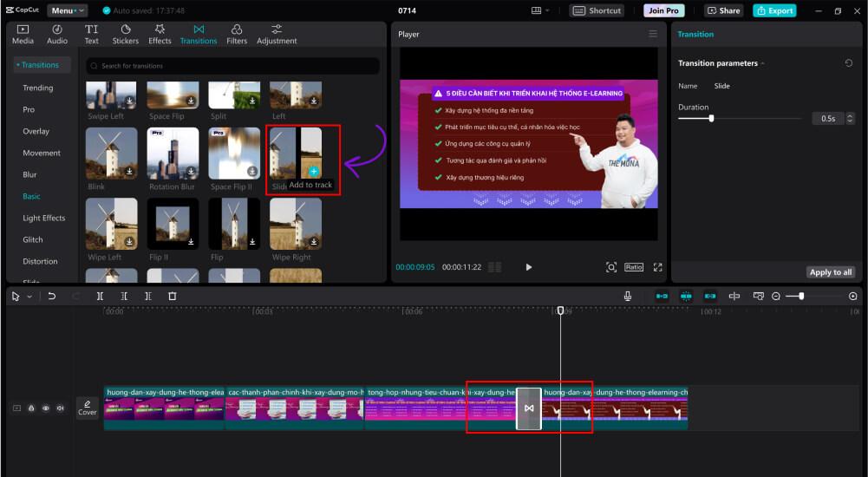Image resolution: width=868 pixels, height=477 pixels.
Task: Open the selection tool mode dropdown arrow
Action: (x=29, y=297)
